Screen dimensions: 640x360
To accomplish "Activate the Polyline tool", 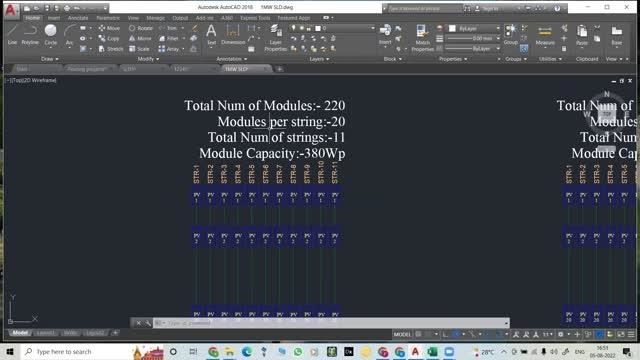I will tap(30, 34).
